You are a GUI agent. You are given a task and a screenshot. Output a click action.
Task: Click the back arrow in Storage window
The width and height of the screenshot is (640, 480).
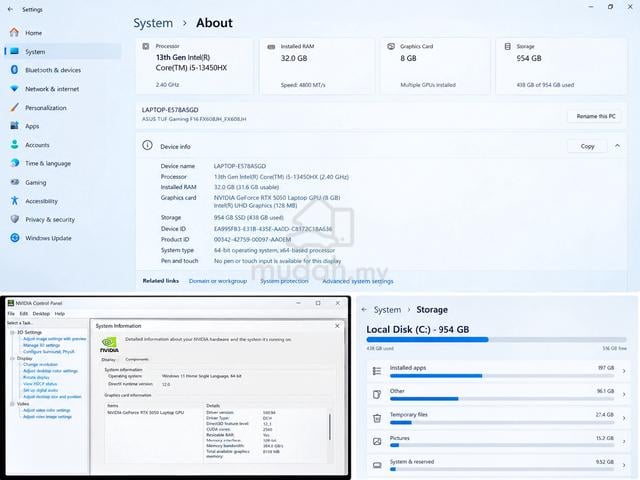[364, 309]
